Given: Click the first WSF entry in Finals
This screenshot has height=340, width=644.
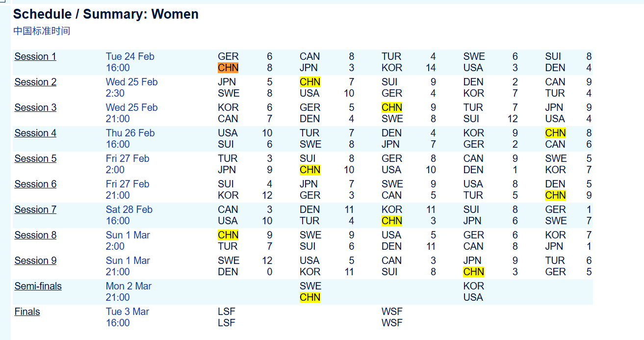Looking at the screenshot, I should point(392,312).
